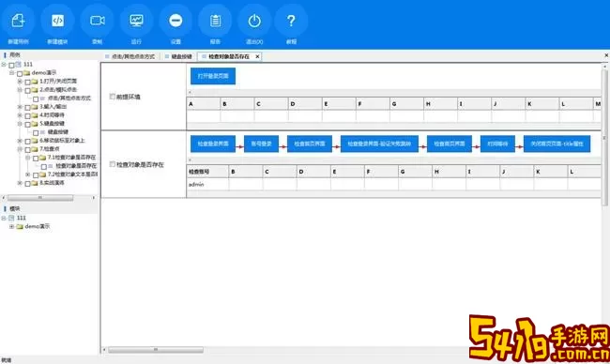Select the 键盘按键 case under folder 5

(58, 132)
